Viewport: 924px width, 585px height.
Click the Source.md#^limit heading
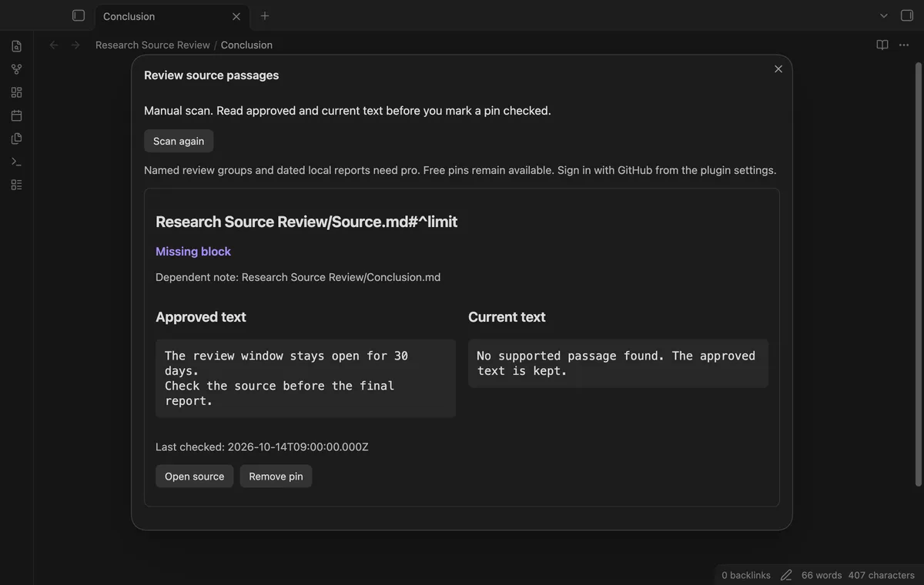pos(306,222)
